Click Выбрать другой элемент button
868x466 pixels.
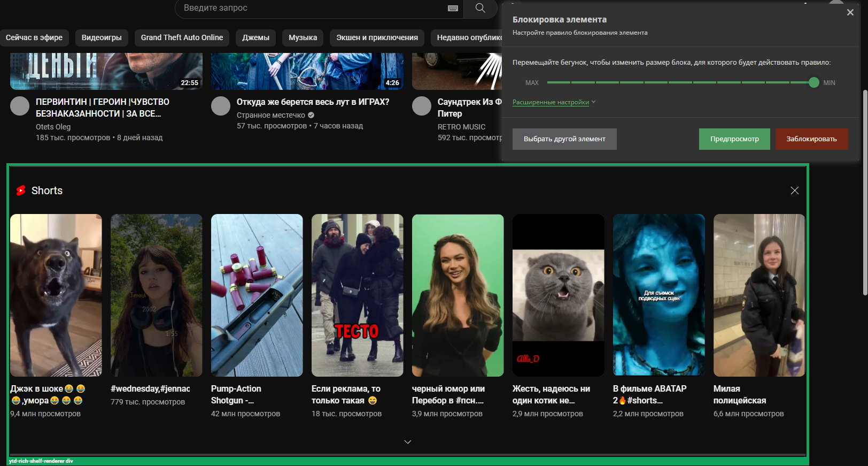564,139
